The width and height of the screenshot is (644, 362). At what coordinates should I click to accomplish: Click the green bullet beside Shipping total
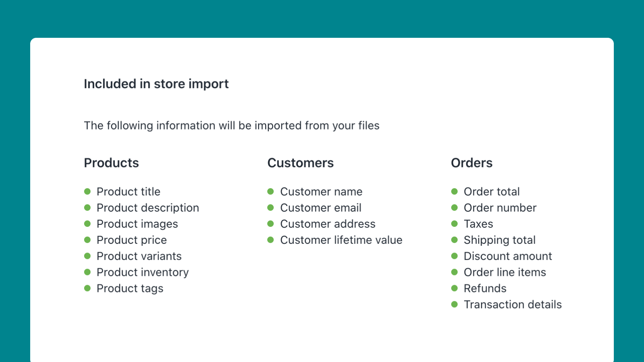coord(455,240)
